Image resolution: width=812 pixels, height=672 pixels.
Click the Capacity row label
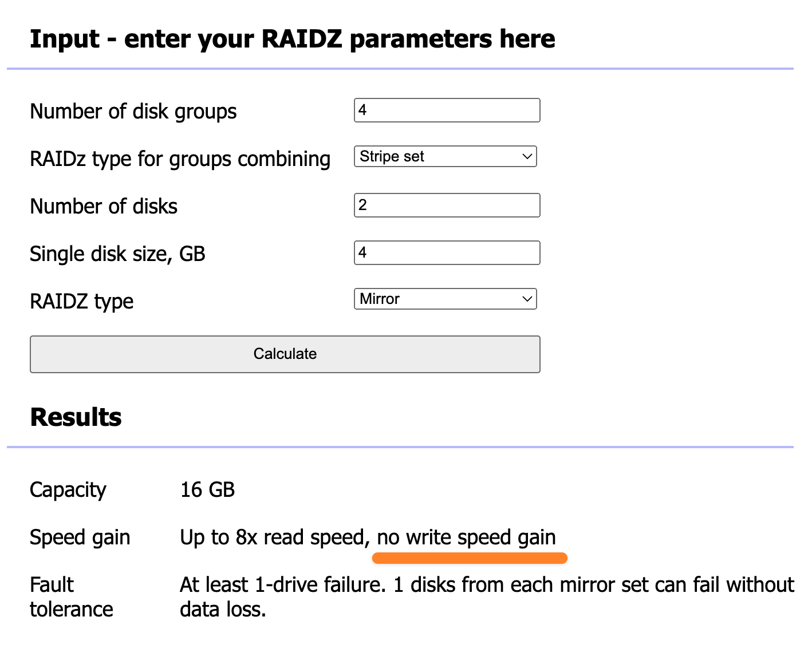[x=68, y=490]
